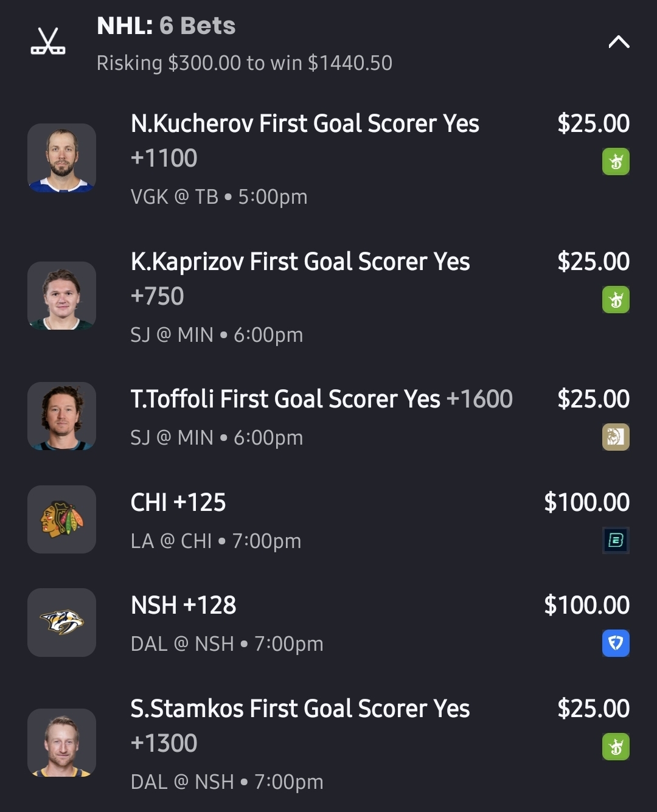Tap ESPN Bet icon on CHI bet
The height and width of the screenshot is (812, 657).
(x=616, y=540)
